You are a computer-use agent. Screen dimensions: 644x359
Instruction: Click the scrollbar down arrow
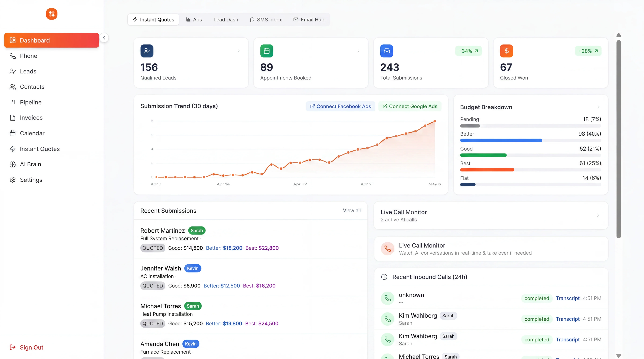pos(619,356)
